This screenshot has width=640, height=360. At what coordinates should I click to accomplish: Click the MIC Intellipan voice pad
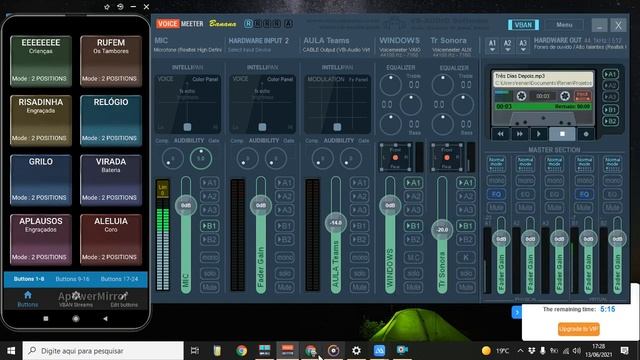coord(187,104)
